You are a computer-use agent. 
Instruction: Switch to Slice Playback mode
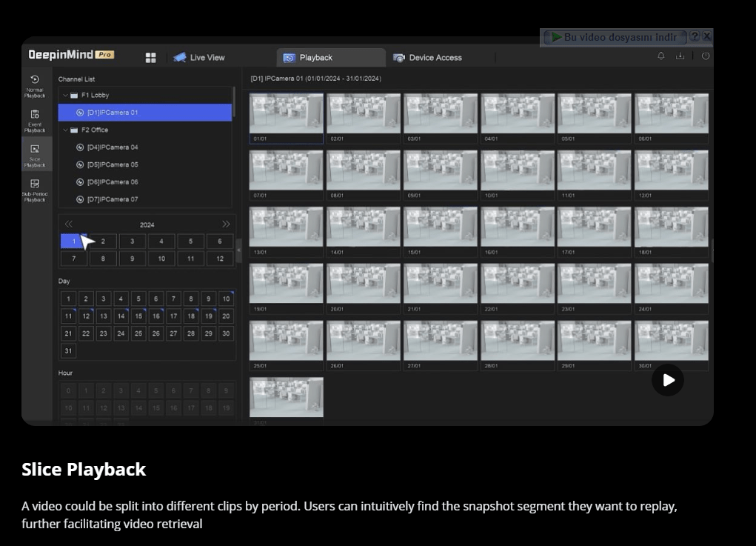[x=35, y=154]
